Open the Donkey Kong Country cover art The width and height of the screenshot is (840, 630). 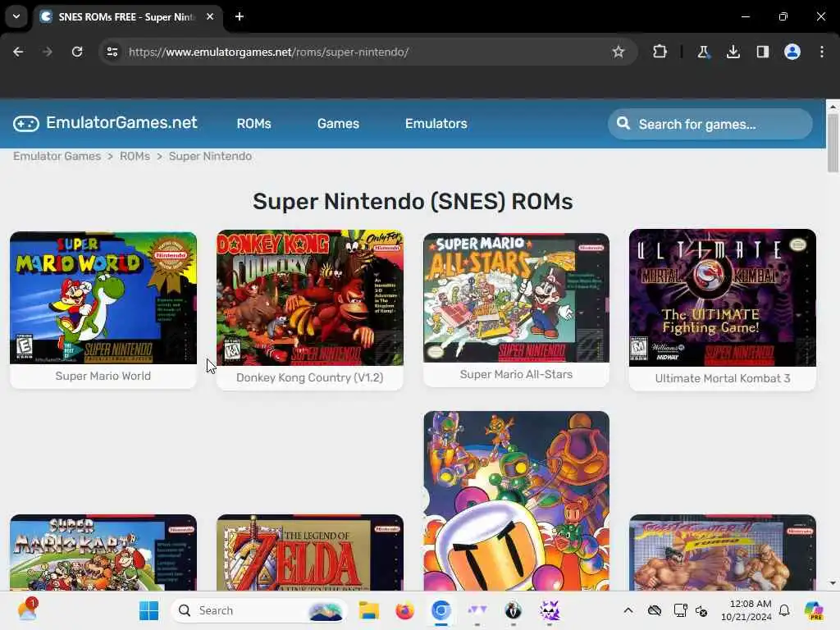[x=309, y=298]
